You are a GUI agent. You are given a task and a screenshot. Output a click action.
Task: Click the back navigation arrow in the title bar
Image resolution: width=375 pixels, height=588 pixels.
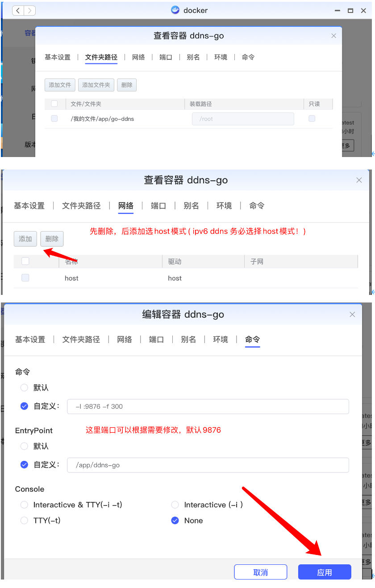click(x=18, y=11)
